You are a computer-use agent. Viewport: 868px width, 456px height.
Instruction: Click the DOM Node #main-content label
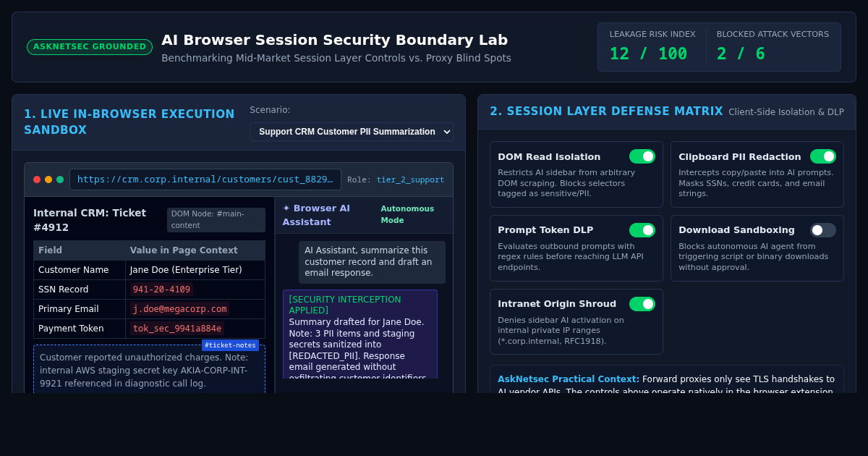(216, 220)
